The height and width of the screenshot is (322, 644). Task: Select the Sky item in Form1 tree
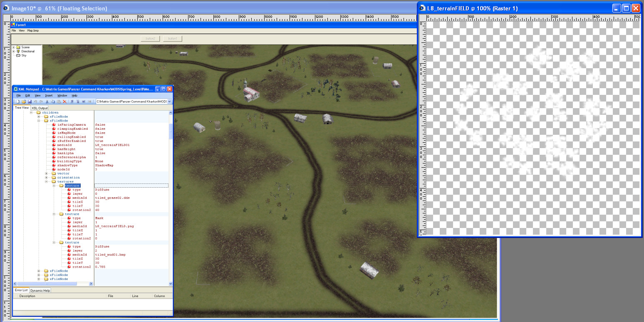point(24,55)
